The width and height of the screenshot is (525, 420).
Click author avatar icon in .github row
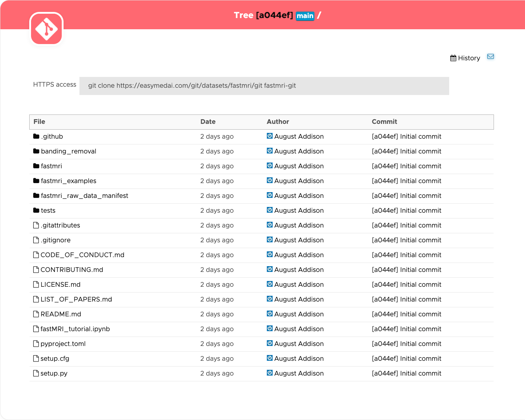(x=270, y=136)
